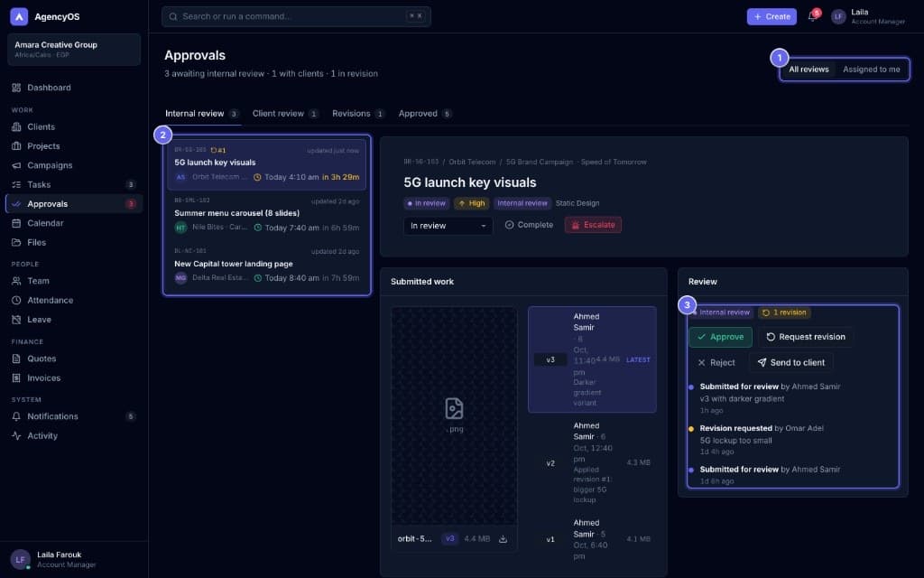The height and width of the screenshot is (578, 924).
Task: Open the In review status dropdown
Action: click(x=448, y=226)
